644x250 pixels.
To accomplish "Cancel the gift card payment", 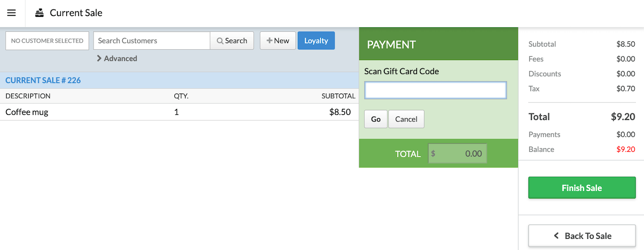I will (406, 119).
